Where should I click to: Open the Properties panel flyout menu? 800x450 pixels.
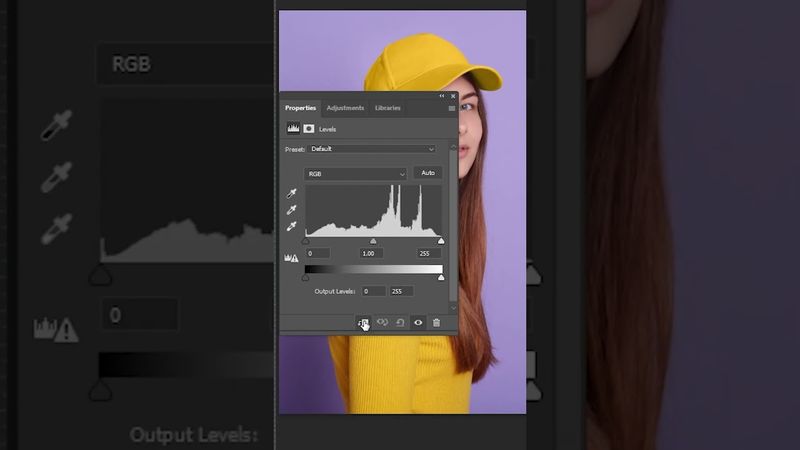point(452,108)
